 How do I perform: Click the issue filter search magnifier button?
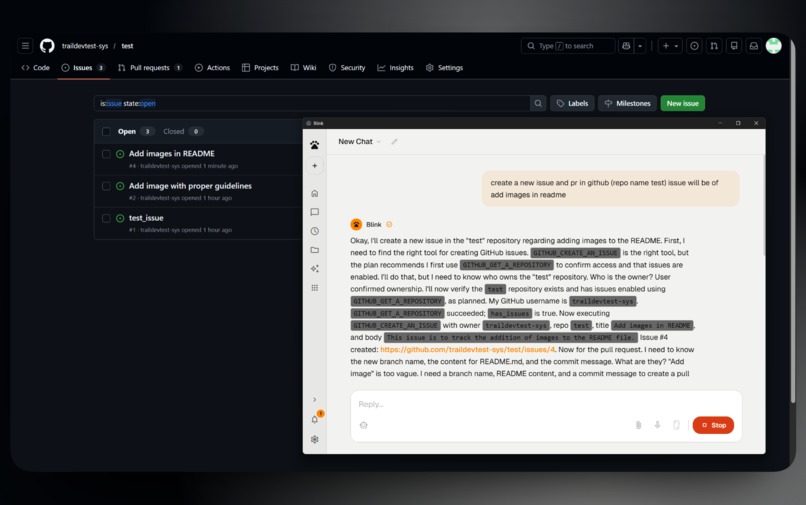538,103
